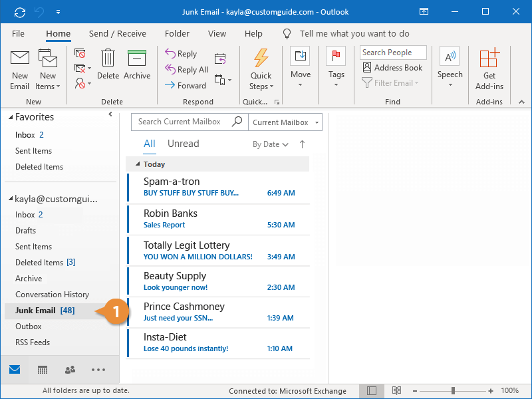Image resolution: width=532 pixels, height=399 pixels.
Task: Open the Clean Up dropdown icon
Action: click(82, 68)
